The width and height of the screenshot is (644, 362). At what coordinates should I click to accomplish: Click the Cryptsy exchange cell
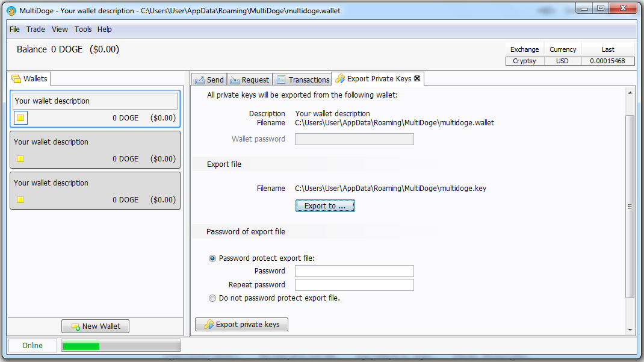tap(524, 61)
